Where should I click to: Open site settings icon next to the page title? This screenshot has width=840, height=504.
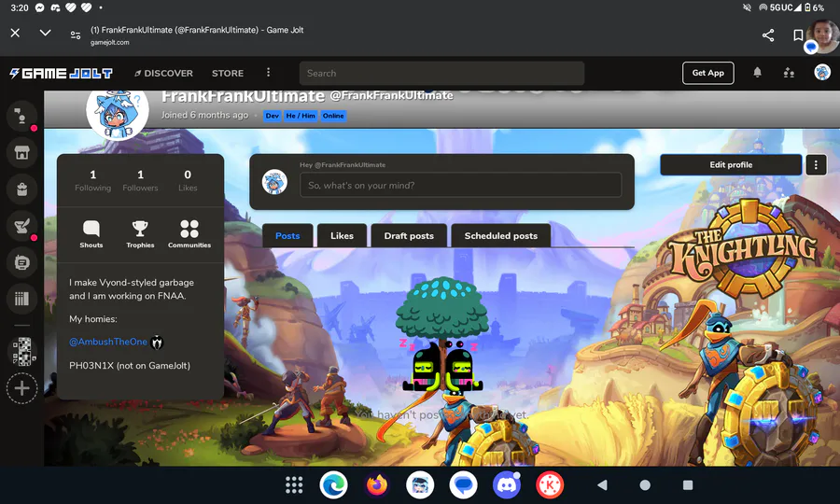(x=76, y=35)
